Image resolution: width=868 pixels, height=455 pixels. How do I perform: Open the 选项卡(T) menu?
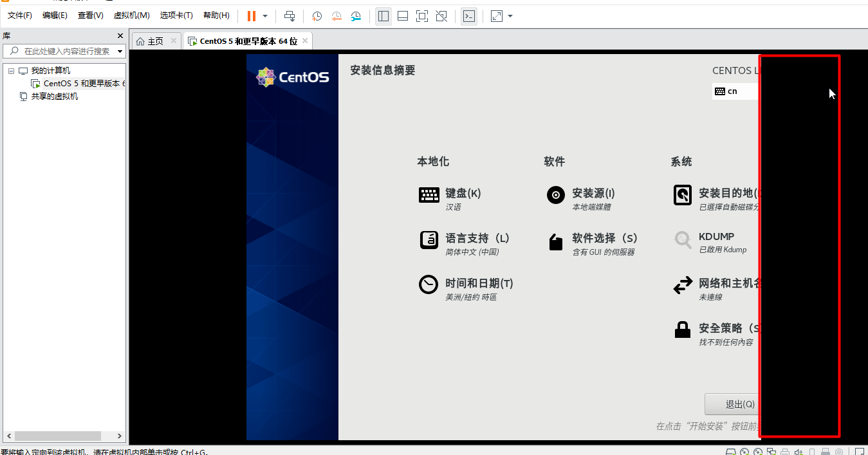tap(176, 15)
